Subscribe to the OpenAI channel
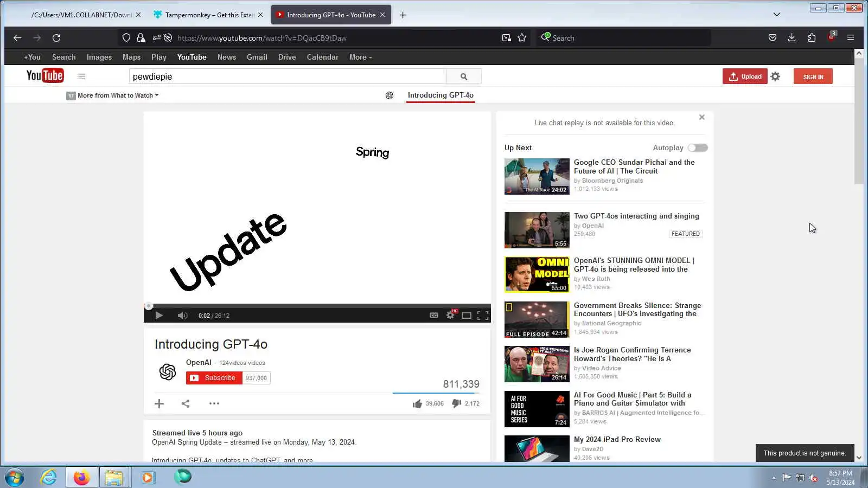This screenshot has height=488, width=868. [214, 378]
